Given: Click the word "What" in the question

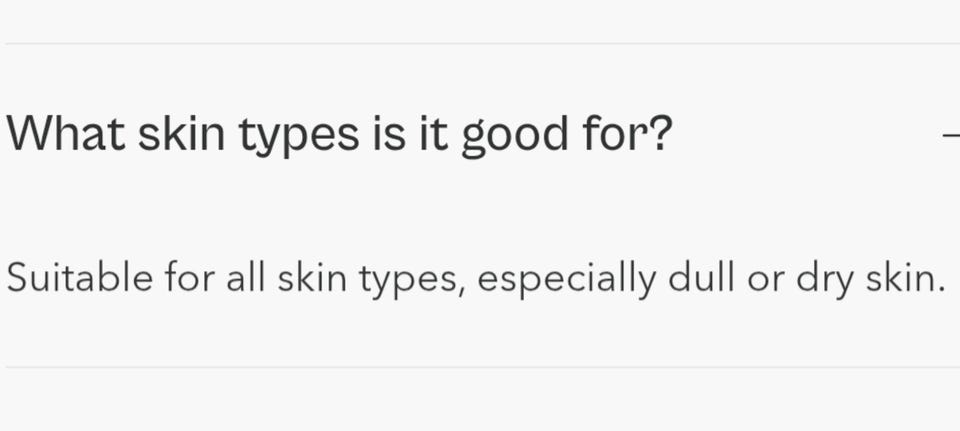Looking at the screenshot, I should click(x=66, y=135).
